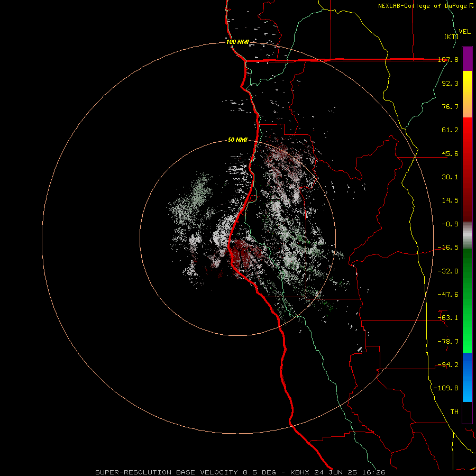The width and height of the screenshot is (476, 476).
Task: Click the 76.7 velocity scale value
Action: coord(450,106)
